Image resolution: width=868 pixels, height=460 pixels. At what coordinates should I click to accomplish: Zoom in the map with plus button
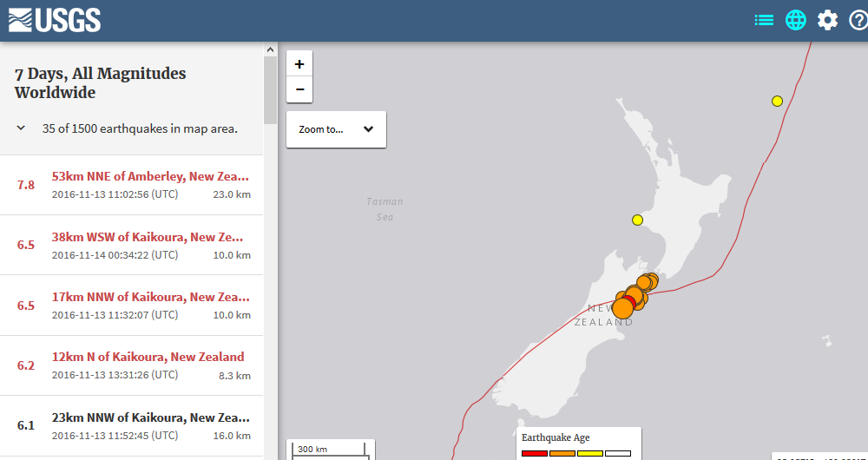pyautogui.click(x=299, y=63)
